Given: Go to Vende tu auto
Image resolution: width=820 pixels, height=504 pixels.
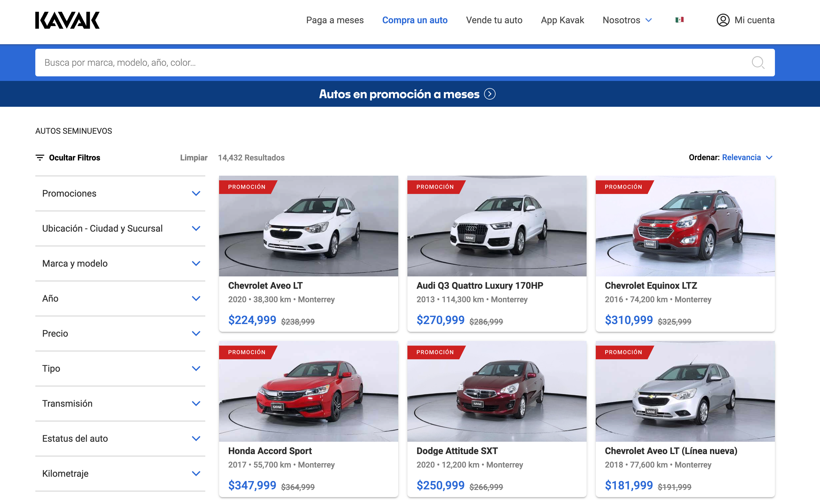Looking at the screenshot, I should point(494,20).
